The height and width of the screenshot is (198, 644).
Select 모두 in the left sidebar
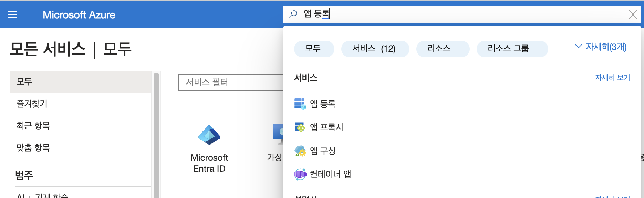(80, 82)
